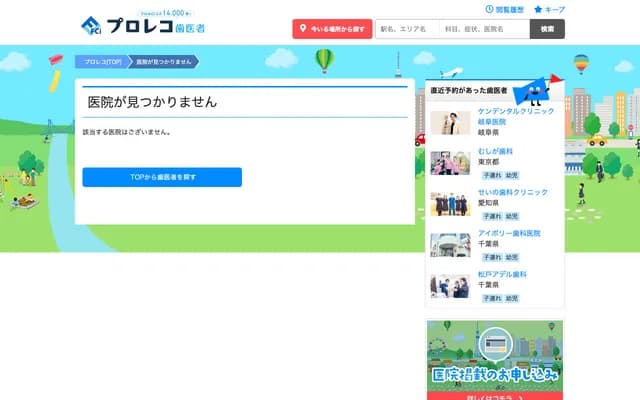Open 閲覧履歴 clock icon in header

pyautogui.click(x=489, y=9)
